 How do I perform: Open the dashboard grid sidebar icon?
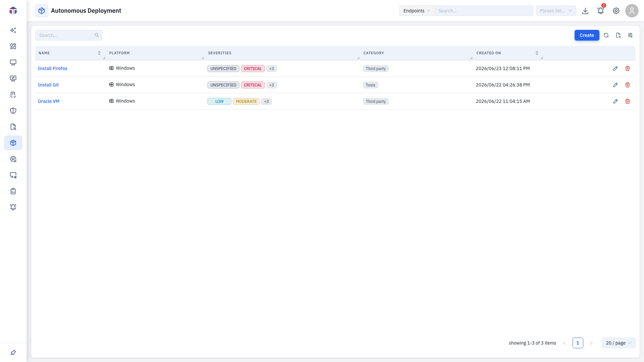click(13, 46)
